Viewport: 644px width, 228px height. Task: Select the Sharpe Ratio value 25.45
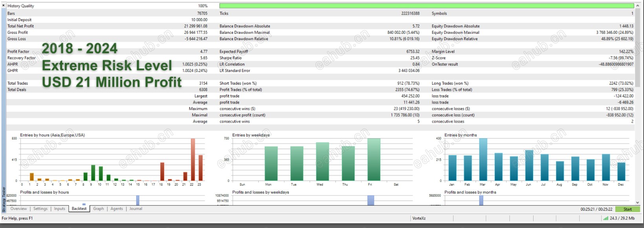pyautogui.click(x=415, y=58)
